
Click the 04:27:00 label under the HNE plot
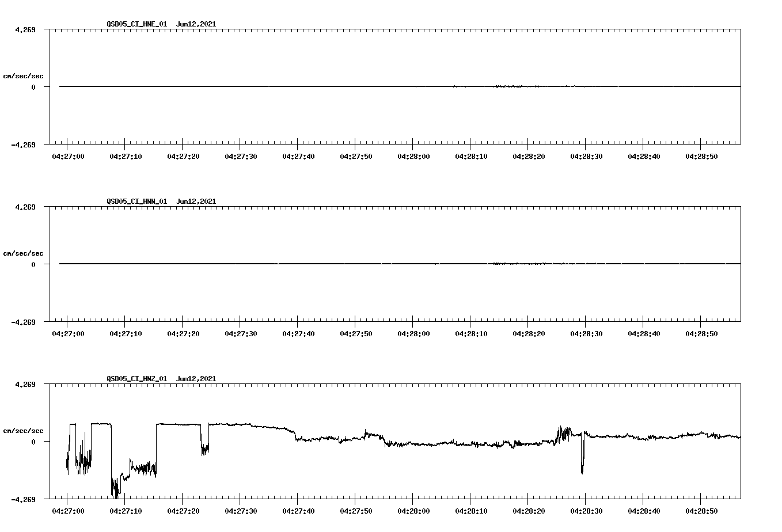(68, 157)
